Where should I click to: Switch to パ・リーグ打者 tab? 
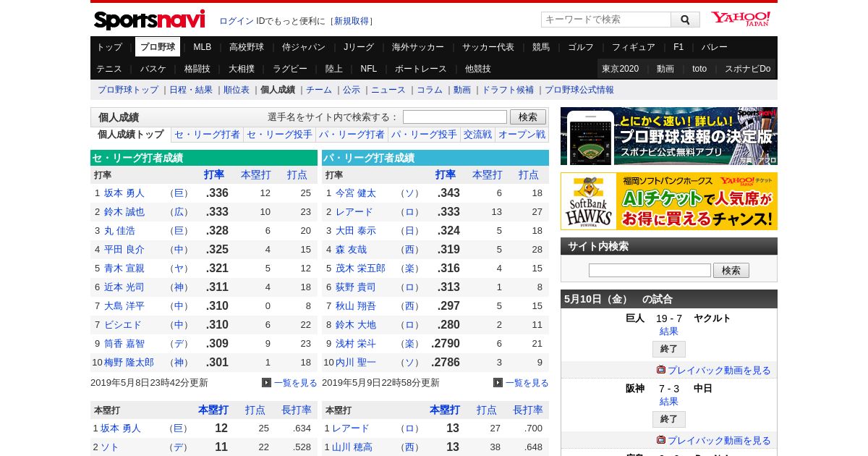point(352,135)
